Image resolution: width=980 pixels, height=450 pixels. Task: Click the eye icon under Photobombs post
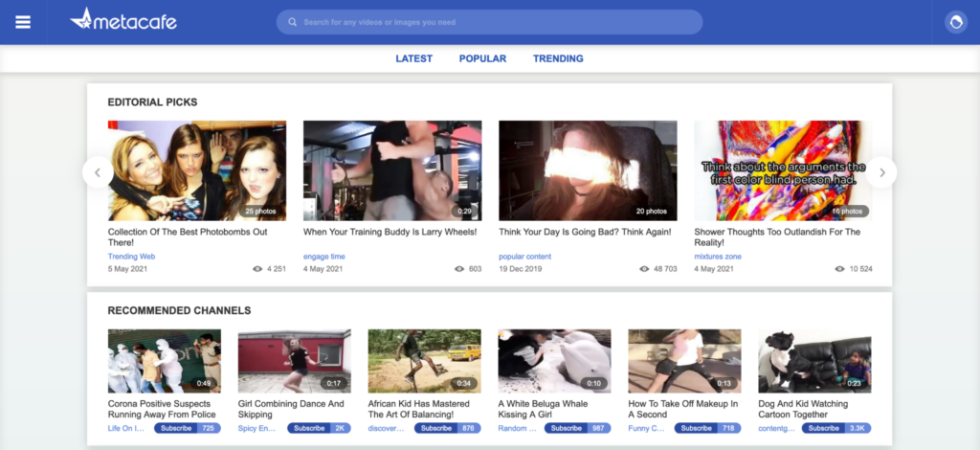(x=257, y=269)
